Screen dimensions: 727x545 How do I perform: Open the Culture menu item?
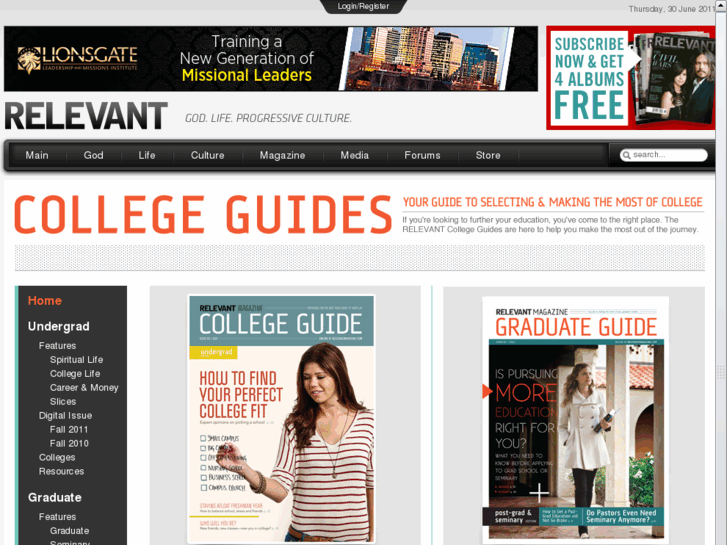(207, 155)
